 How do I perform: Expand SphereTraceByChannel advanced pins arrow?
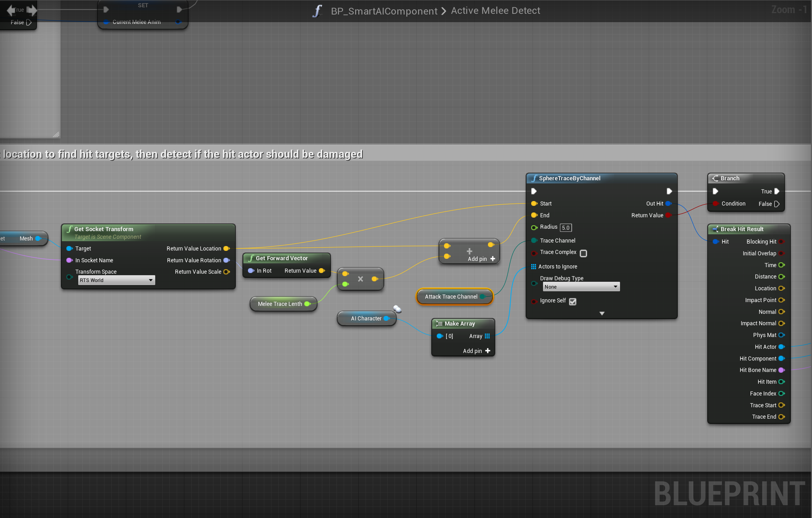click(x=602, y=313)
